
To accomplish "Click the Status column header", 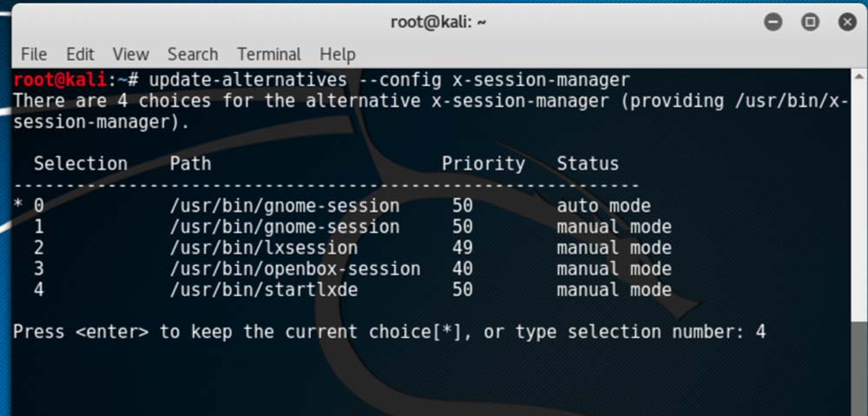I will coord(588,163).
